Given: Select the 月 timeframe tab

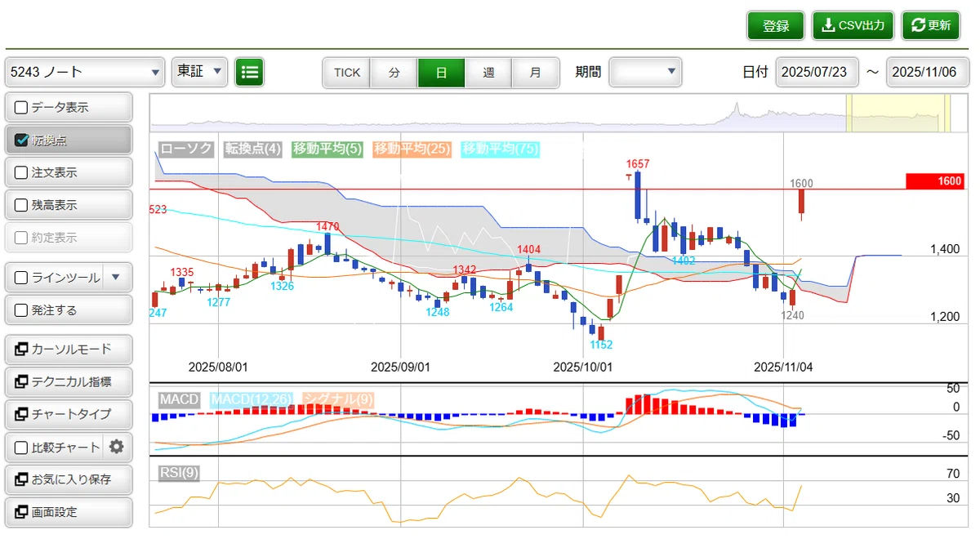Looking at the screenshot, I should 536,72.
